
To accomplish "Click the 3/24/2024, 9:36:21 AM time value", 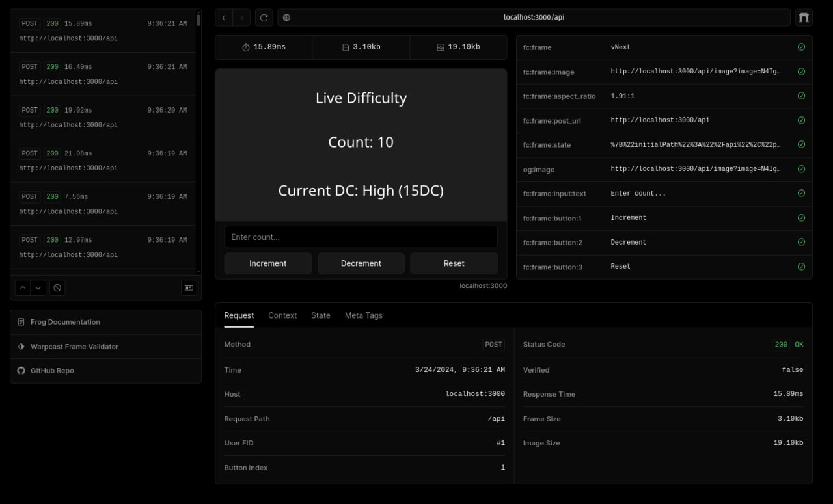I will (460, 369).
